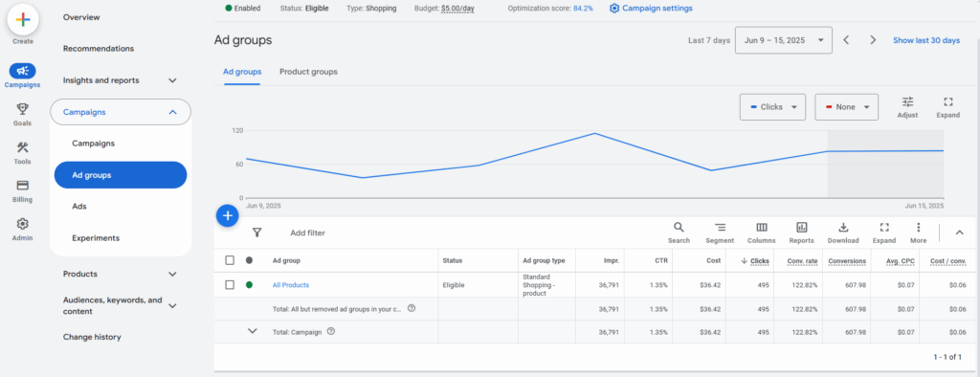
Task: Open Recommendations in sidebar
Action: pyautogui.click(x=99, y=48)
